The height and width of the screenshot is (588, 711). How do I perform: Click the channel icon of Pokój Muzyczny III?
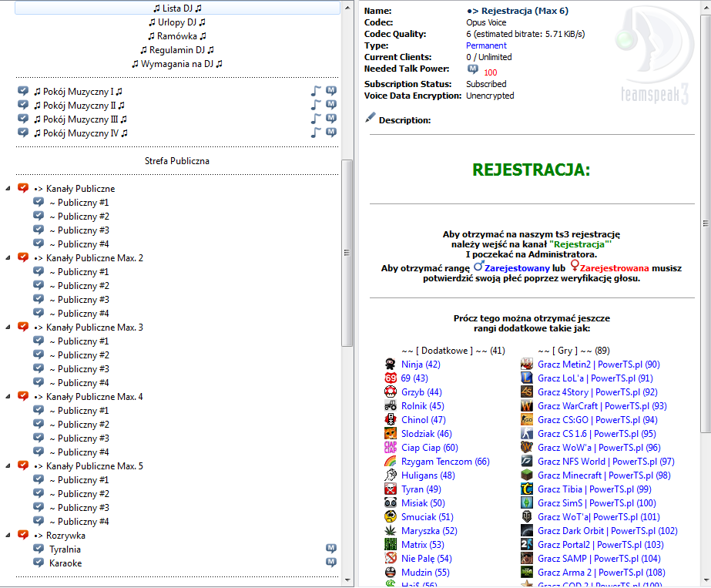23,119
